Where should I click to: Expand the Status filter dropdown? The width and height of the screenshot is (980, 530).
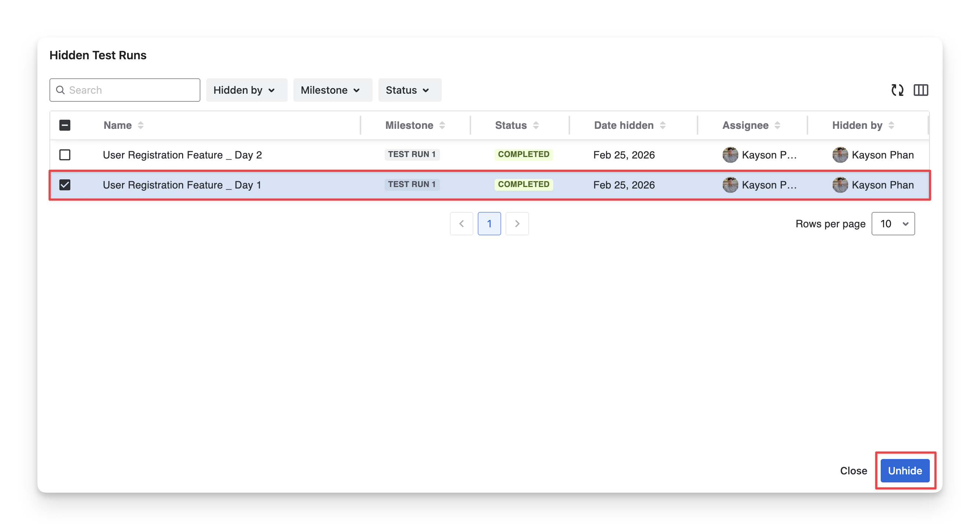409,90
